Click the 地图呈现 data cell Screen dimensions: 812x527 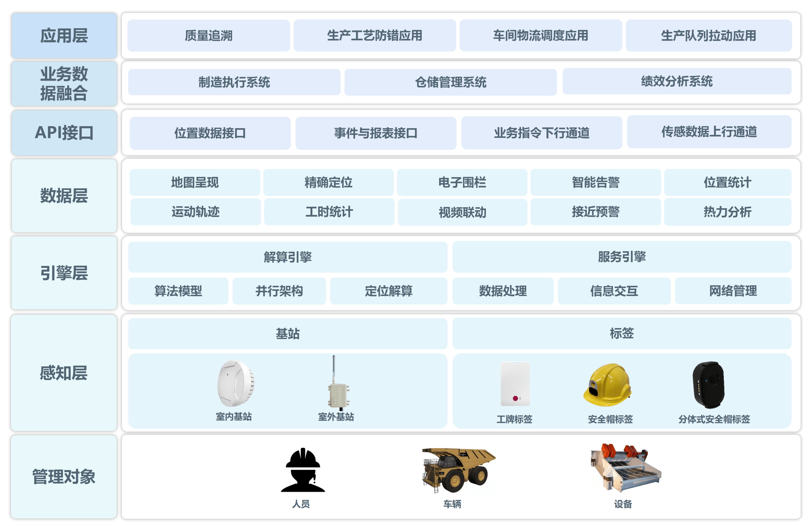(x=195, y=182)
